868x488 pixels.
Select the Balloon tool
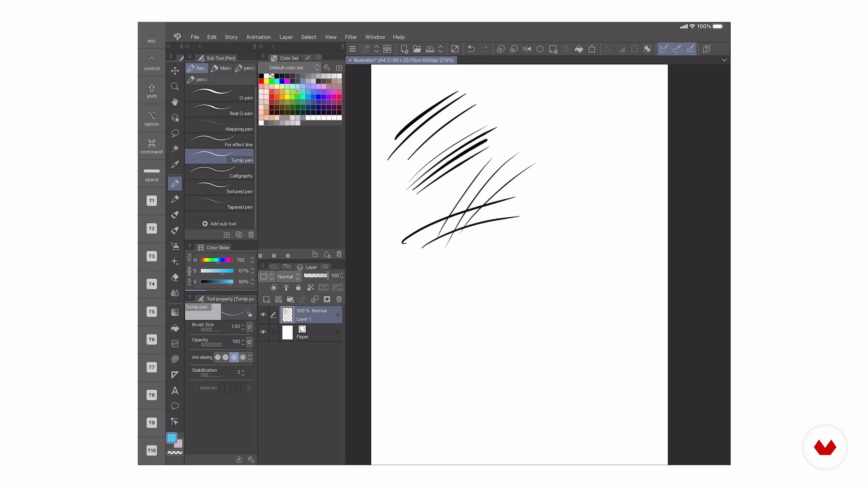tap(175, 406)
